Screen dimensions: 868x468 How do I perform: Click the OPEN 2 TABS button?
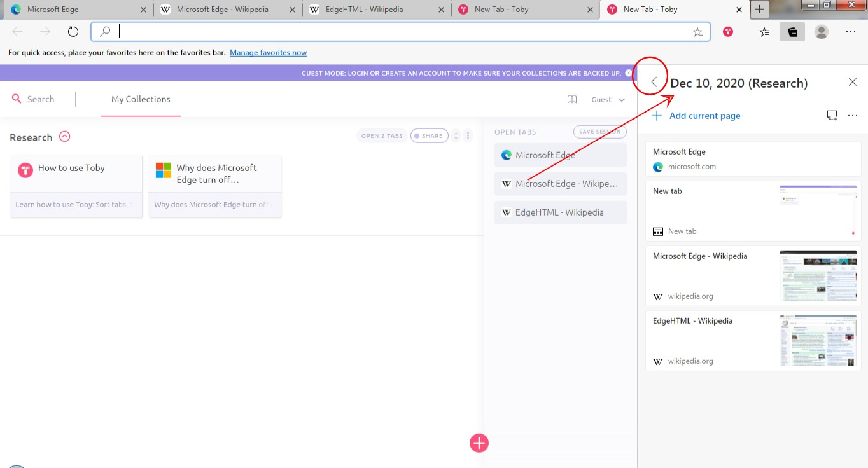[382, 135]
